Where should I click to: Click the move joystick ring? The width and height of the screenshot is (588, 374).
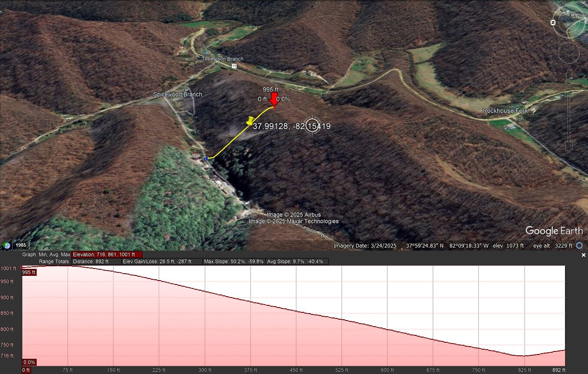coord(569,53)
